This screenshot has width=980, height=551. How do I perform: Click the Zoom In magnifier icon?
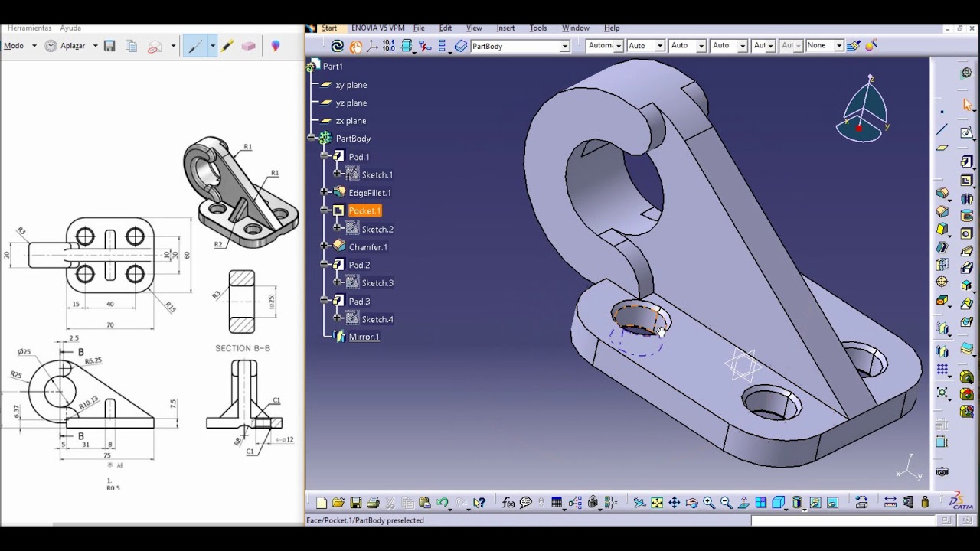(x=709, y=503)
